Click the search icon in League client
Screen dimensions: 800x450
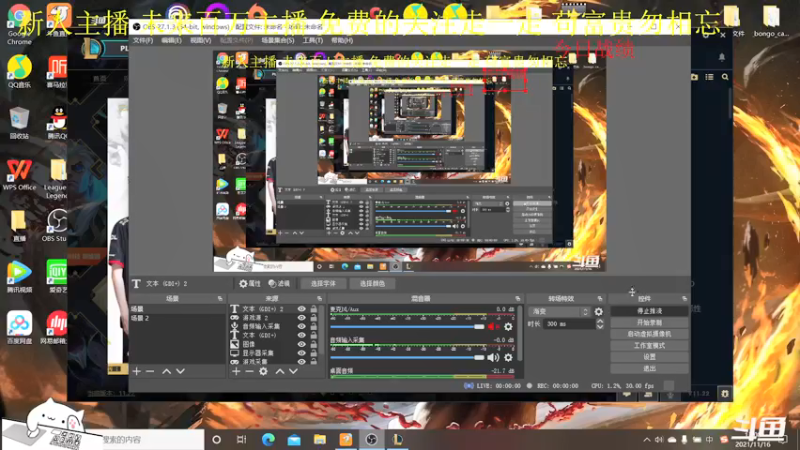[x=725, y=77]
